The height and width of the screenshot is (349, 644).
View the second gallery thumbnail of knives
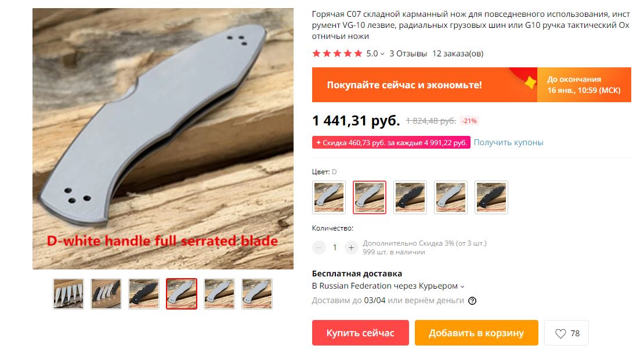106,294
